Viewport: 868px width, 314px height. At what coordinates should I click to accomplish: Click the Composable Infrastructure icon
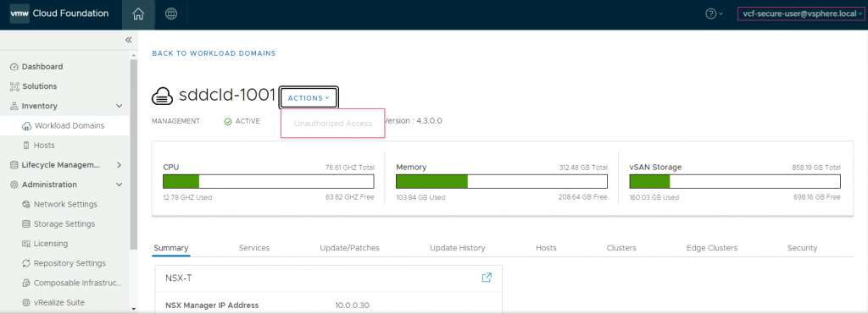tap(26, 283)
